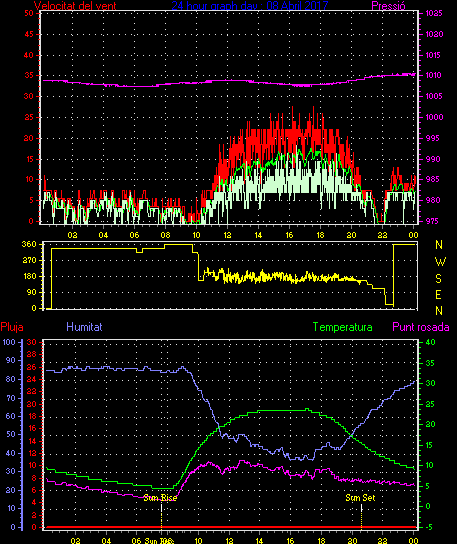Click the red 18 rain axis value

click(x=32, y=416)
